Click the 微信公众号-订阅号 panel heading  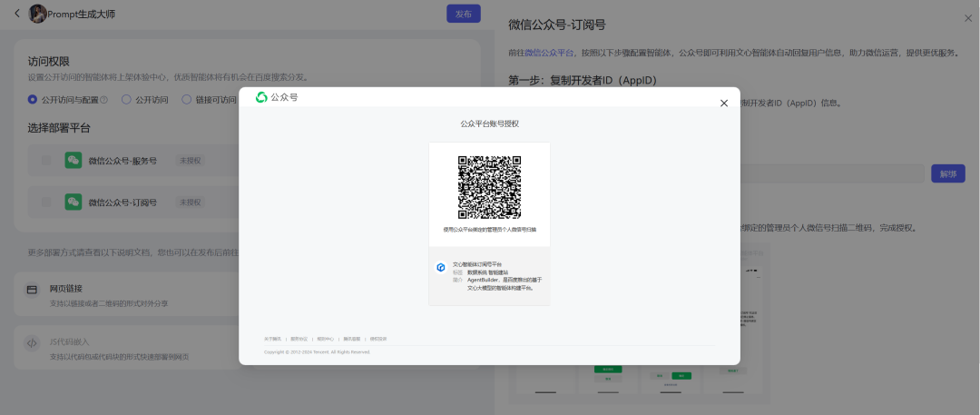pyautogui.click(x=557, y=25)
